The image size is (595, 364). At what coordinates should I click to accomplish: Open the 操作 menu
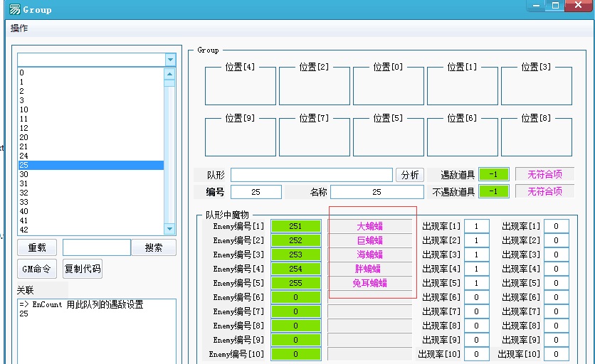pyautogui.click(x=19, y=28)
